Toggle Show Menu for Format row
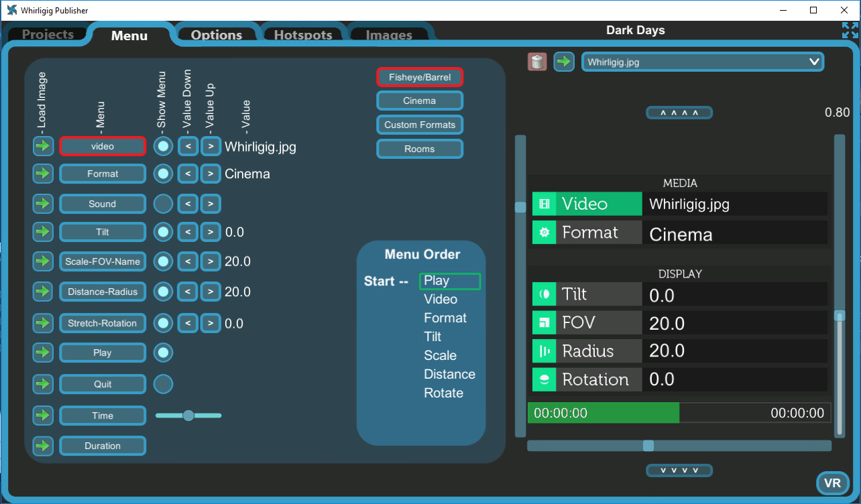The width and height of the screenshot is (861, 504). point(164,174)
